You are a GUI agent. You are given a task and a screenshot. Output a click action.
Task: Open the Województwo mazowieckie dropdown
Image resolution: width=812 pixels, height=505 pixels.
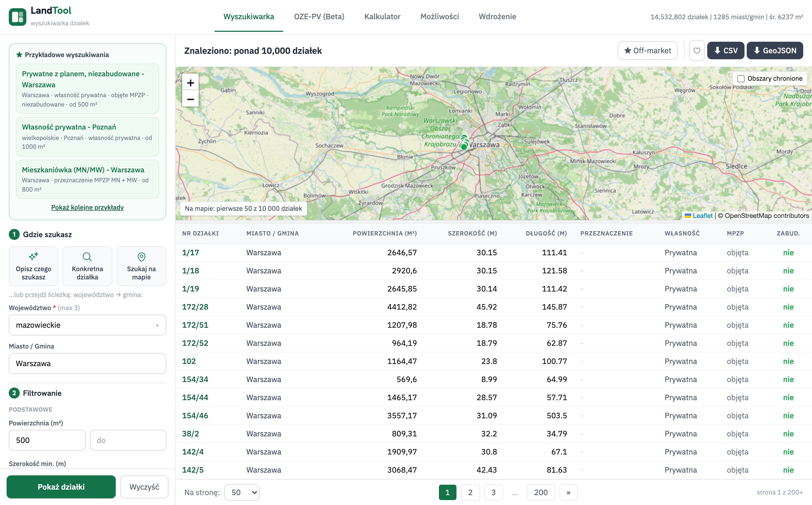(x=88, y=325)
